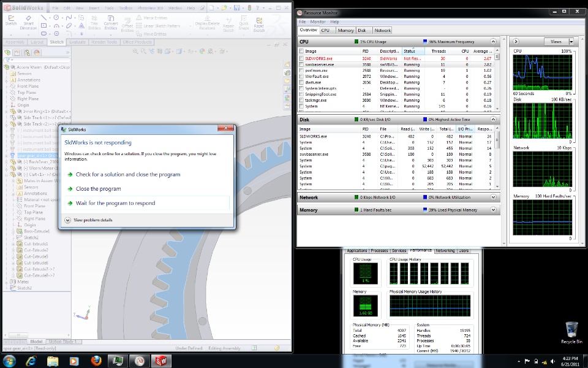Expand the Network section in Resource Monitor
588x368 pixels.
click(x=493, y=197)
